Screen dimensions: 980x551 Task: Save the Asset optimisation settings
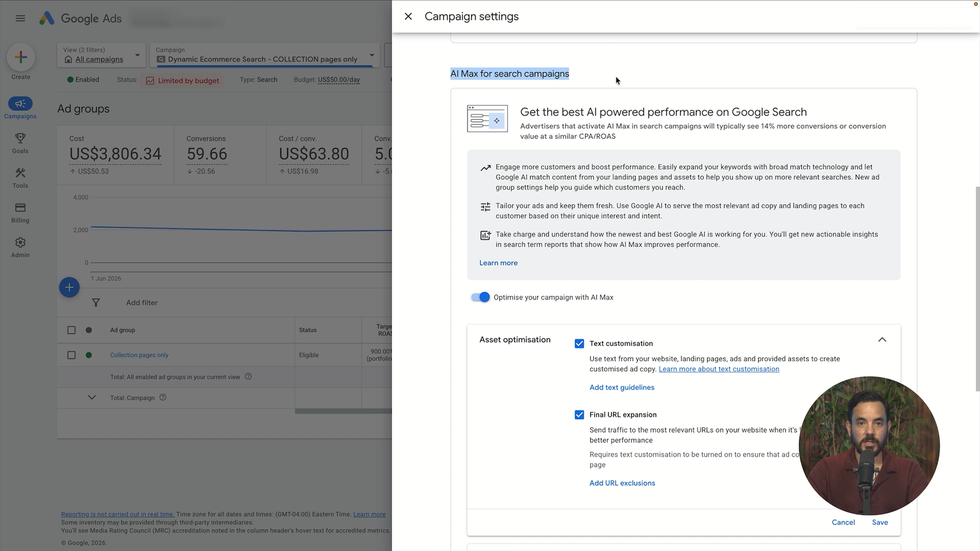point(880,522)
